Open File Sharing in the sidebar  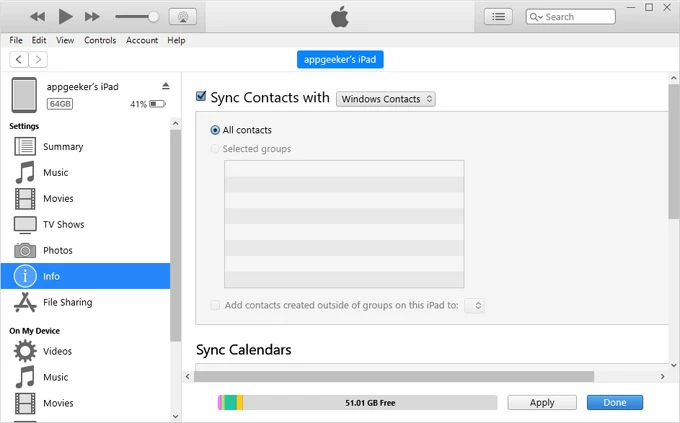(x=67, y=302)
